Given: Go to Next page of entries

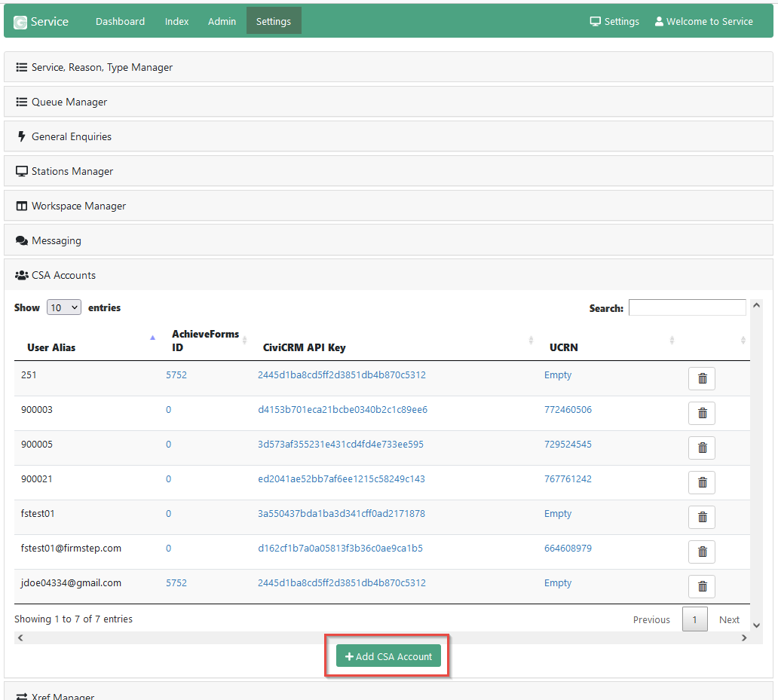Looking at the screenshot, I should (x=729, y=619).
